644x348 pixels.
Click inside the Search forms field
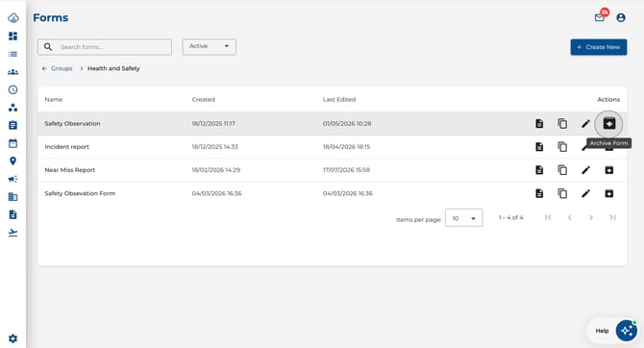click(105, 47)
